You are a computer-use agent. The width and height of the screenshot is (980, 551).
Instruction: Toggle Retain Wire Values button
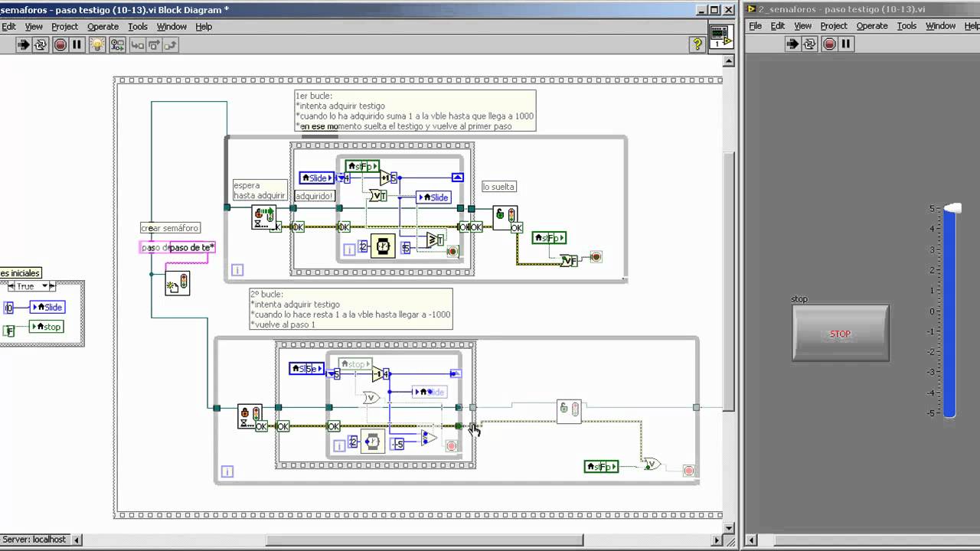[x=117, y=44]
